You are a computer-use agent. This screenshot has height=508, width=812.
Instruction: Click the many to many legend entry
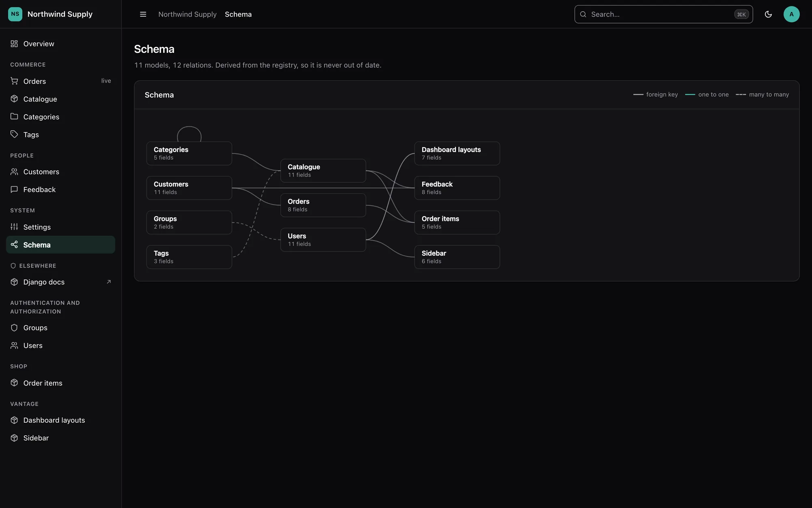click(762, 94)
